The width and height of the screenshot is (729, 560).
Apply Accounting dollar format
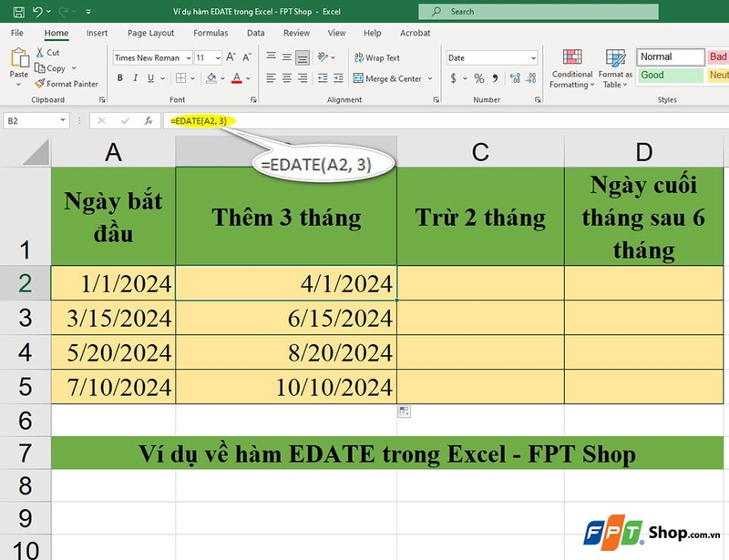click(x=453, y=78)
